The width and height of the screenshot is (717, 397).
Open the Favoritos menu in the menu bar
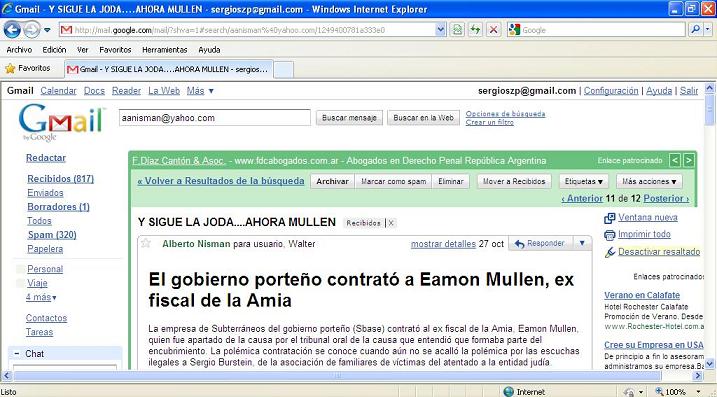[x=115, y=50]
